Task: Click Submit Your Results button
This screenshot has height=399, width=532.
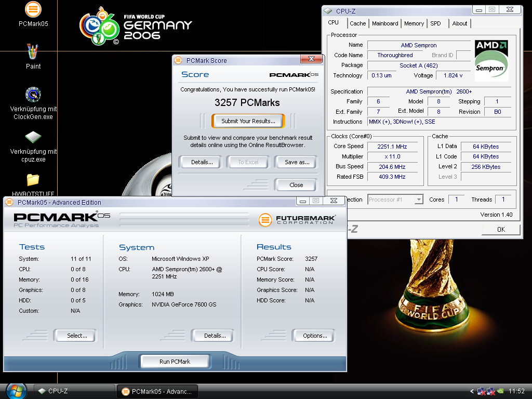Action: coord(248,121)
